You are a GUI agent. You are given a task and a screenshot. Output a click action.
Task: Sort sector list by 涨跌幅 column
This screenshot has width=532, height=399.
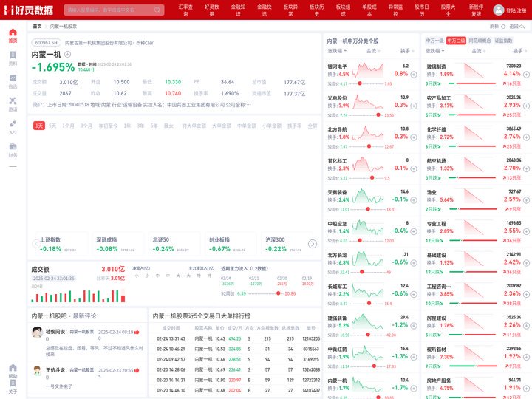435,51
